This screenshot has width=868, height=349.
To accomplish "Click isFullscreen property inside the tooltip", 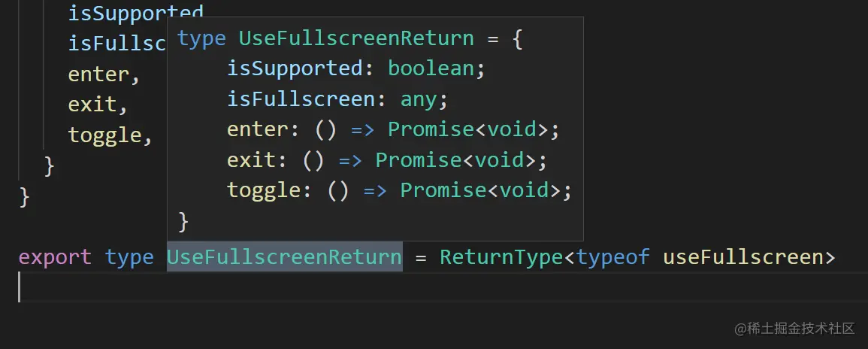I will 301,99.
